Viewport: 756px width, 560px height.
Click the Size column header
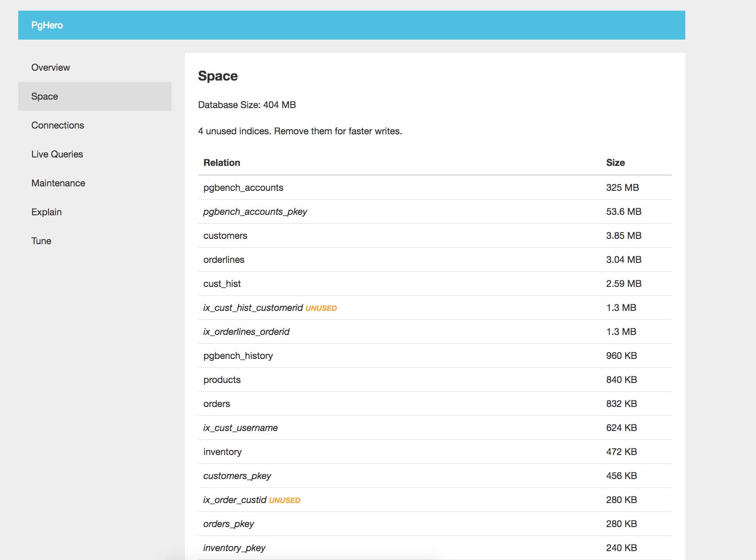615,162
